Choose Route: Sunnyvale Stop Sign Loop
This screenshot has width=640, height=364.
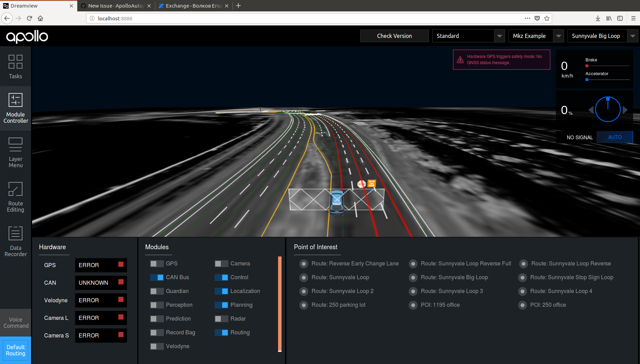pos(522,277)
